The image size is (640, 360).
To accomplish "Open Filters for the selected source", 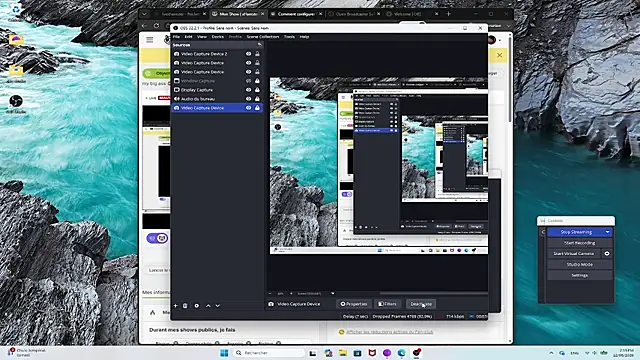I will point(387,304).
